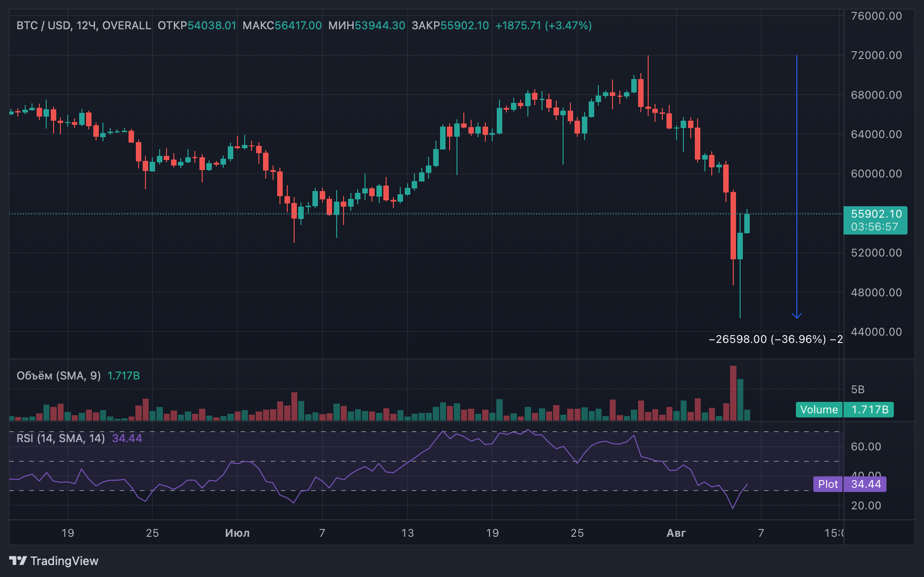This screenshot has width=924, height=577.
Task: Click the Авг marker on time axis
Action: click(676, 533)
